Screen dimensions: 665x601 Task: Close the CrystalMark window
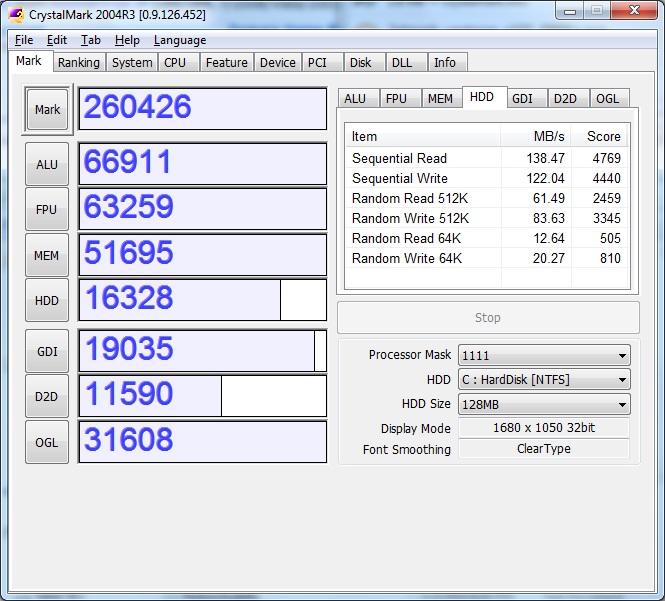634,10
